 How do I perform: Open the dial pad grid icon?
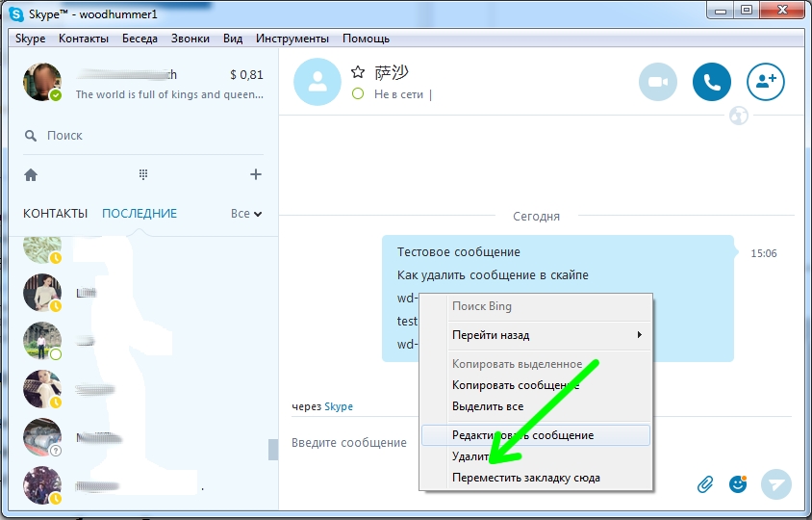(143, 174)
